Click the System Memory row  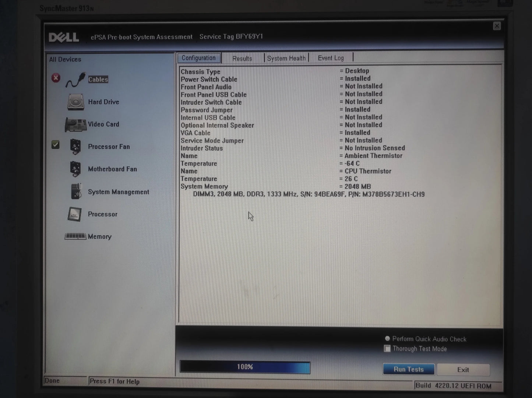(x=276, y=187)
